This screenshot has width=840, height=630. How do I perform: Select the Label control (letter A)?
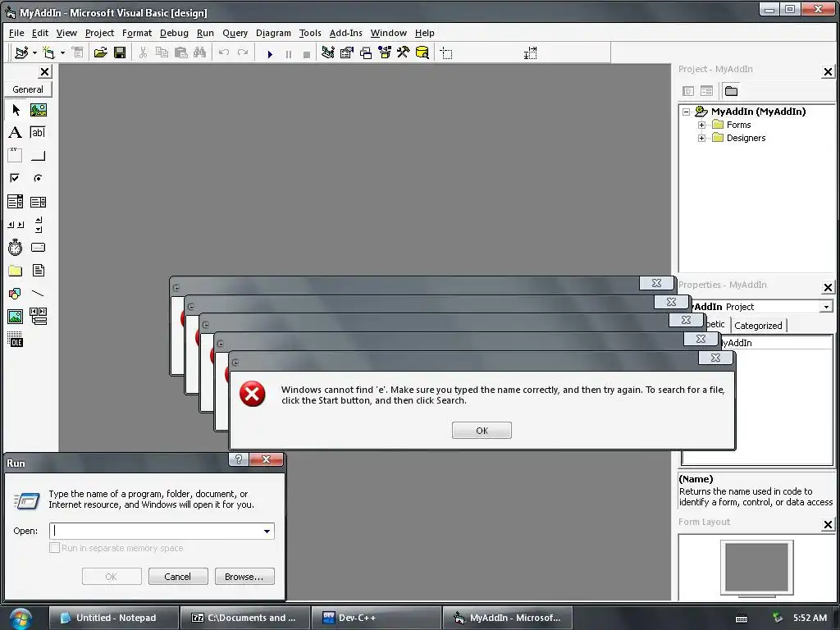point(16,132)
